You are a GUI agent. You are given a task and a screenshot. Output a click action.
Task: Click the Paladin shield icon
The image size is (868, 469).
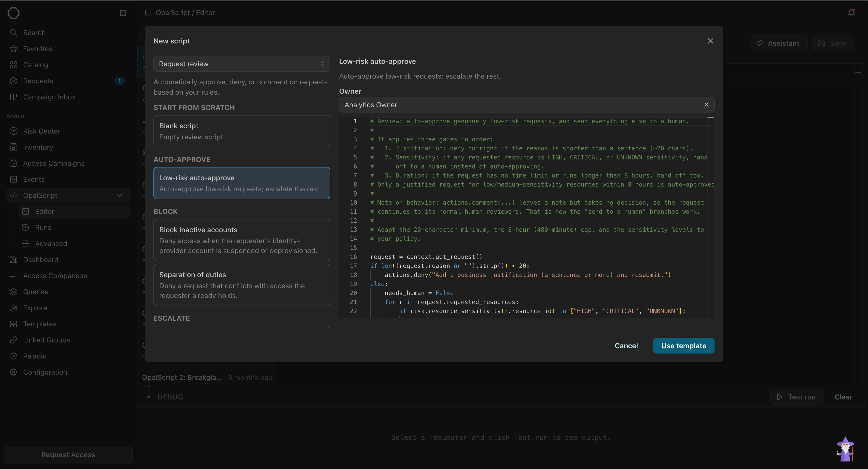click(x=14, y=356)
